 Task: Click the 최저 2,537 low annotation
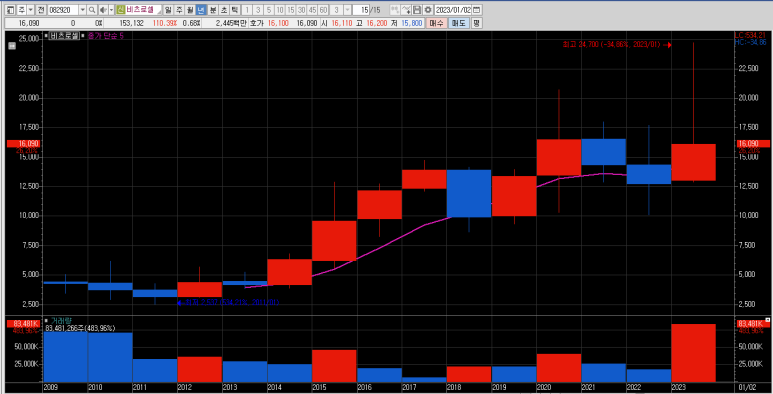click(x=228, y=302)
